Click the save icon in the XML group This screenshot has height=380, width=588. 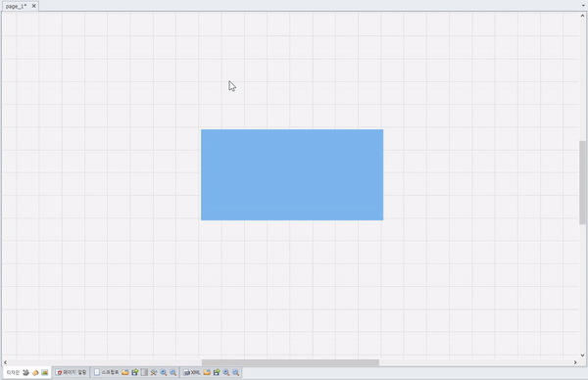(217, 372)
